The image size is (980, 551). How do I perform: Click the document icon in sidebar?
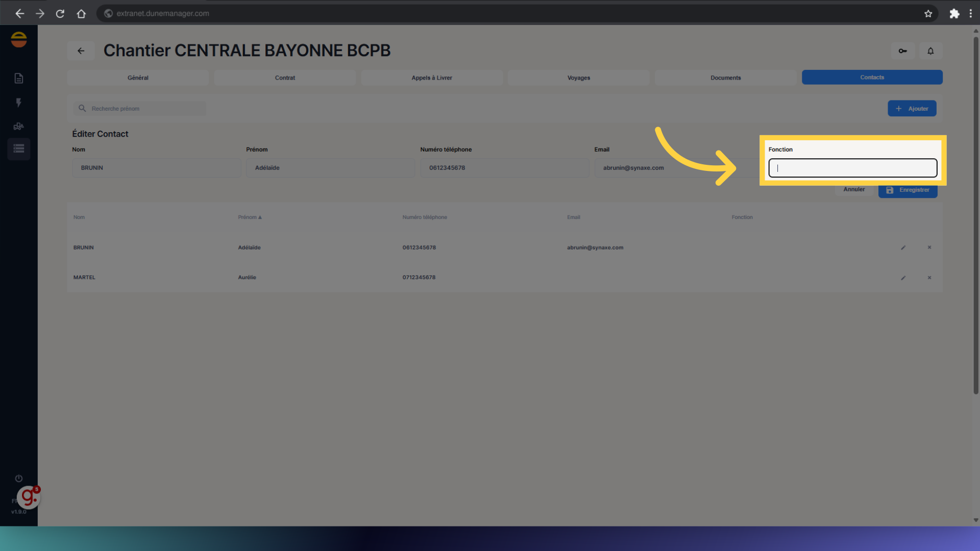(x=19, y=78)
